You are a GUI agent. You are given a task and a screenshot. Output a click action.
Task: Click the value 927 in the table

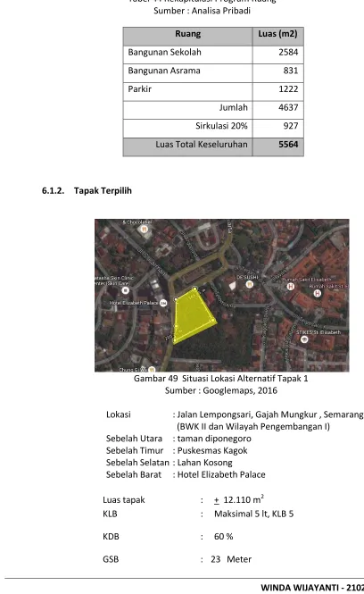[291, 126]
